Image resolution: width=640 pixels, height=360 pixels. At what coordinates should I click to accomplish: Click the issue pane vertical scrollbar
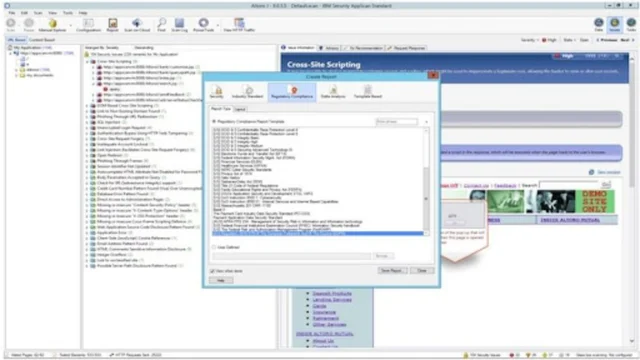632,200
